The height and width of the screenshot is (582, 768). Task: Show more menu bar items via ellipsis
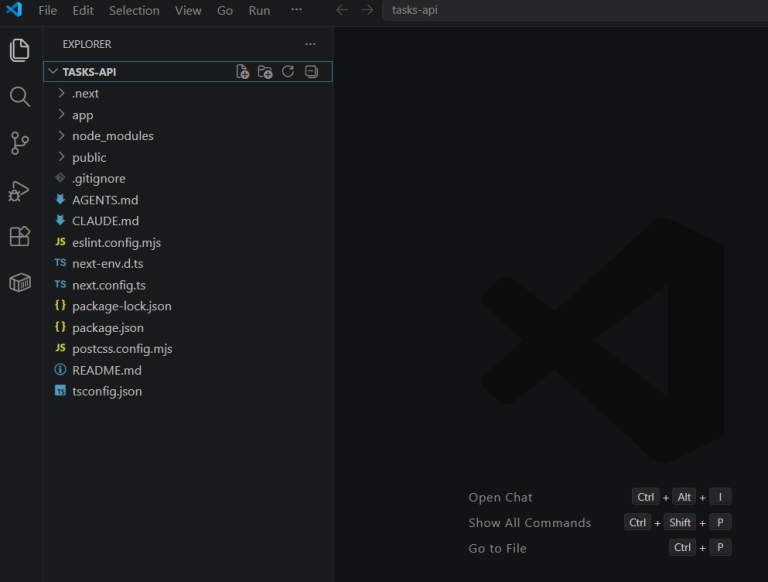coord(296,10)
